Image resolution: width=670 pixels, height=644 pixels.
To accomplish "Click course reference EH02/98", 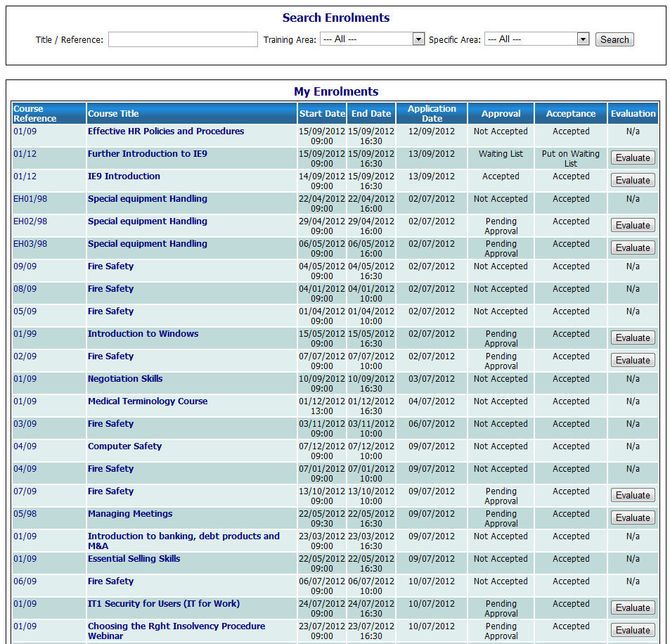I will 30,221.
